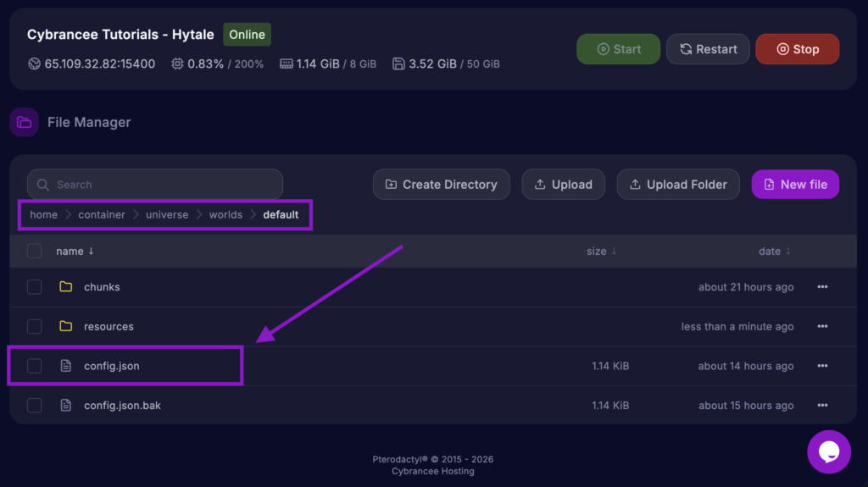Toggle the select-all checkbox in header
Viewport: 868px width, 487px height.
coord(34,251)
